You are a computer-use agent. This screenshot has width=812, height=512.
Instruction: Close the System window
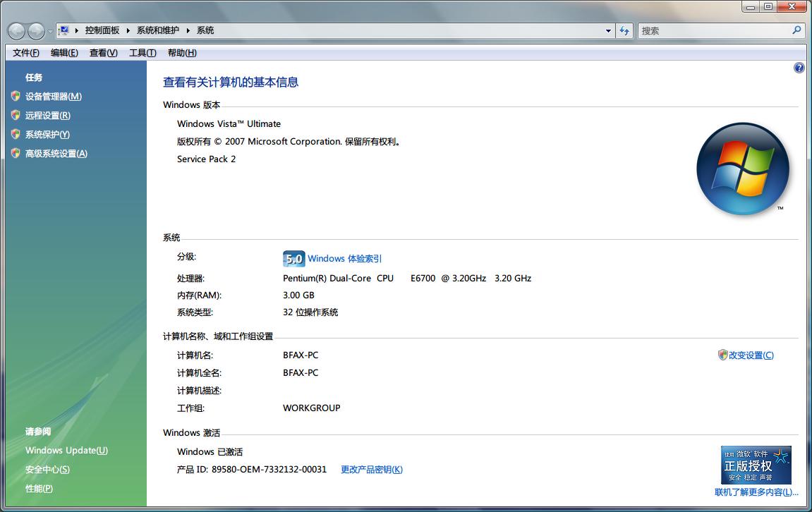coord(792,7)
